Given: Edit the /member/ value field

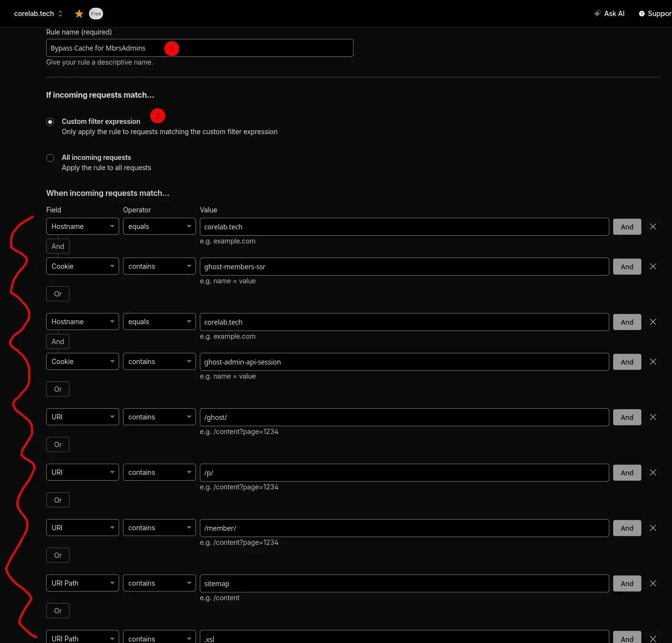Looking at the screenshot, I should tap(404, 528).
